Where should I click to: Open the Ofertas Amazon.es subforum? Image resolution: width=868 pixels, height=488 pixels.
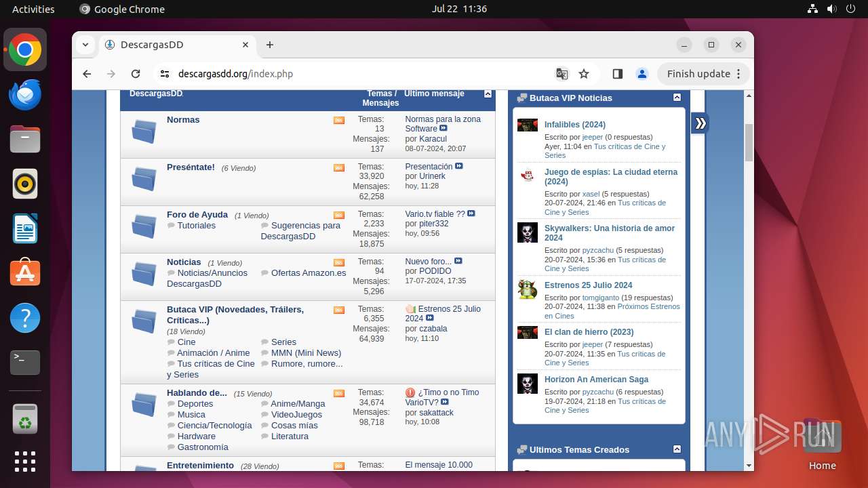(309, 272)
